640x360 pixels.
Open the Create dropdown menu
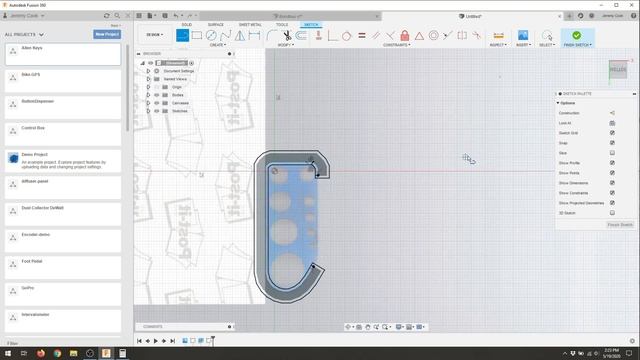[218, 45]
